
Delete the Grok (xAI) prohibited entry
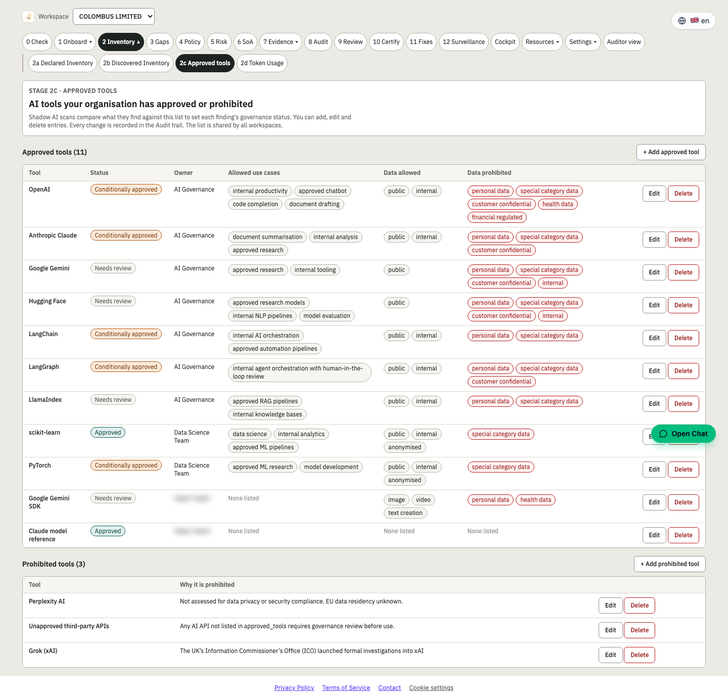[640, 655]
